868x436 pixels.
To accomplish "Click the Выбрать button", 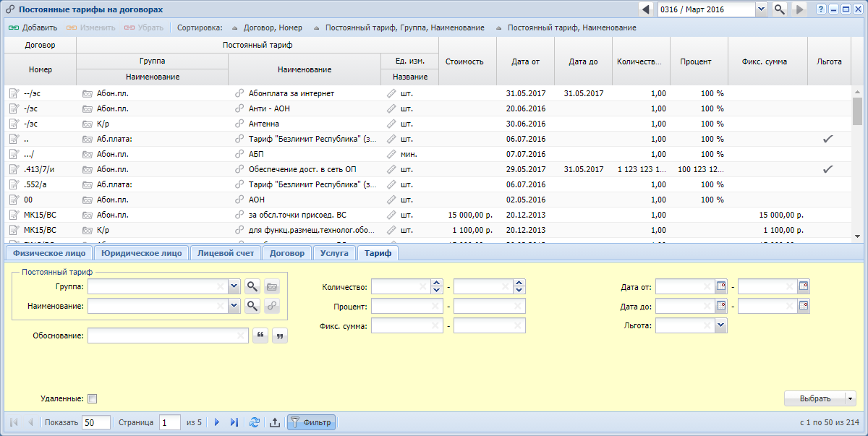I will pyautogui.click(x=815, y=398).
